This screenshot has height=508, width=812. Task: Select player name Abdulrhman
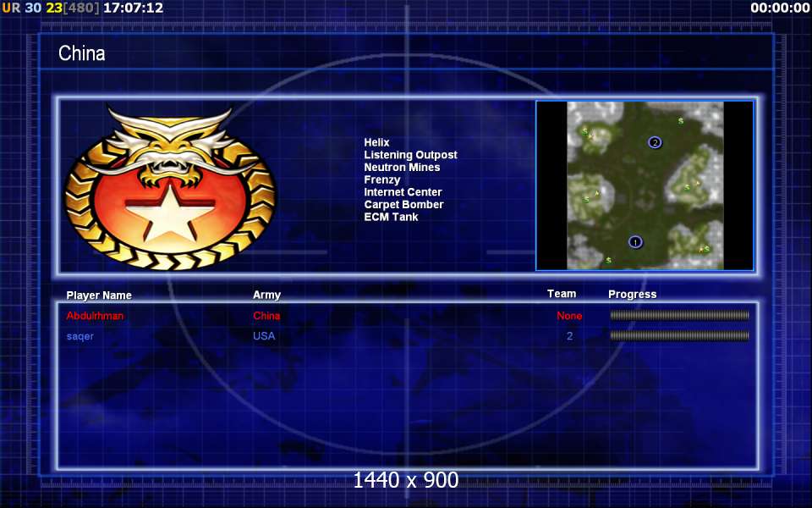coord(95,316)
